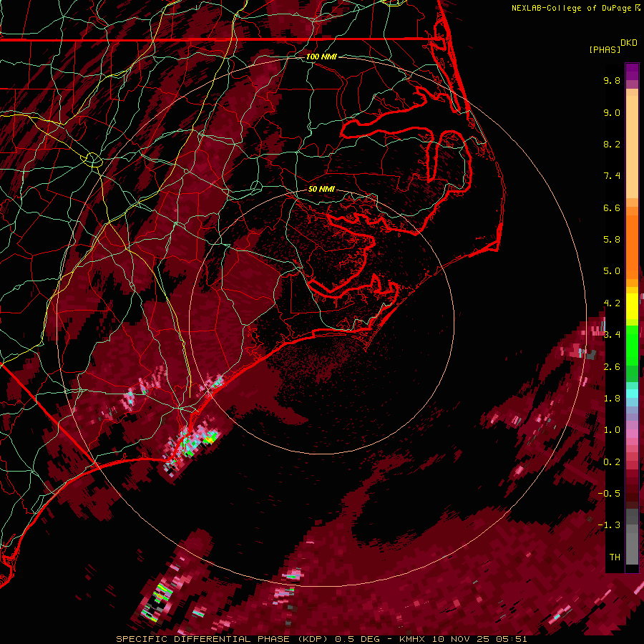Image resolution: width=644 pixels, height=644 pixels.
Task: Click the TH label on the color scale
Action: 615,557
